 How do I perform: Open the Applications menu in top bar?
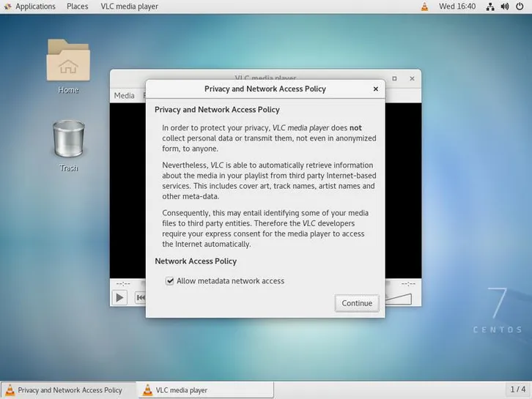[30, 7]
